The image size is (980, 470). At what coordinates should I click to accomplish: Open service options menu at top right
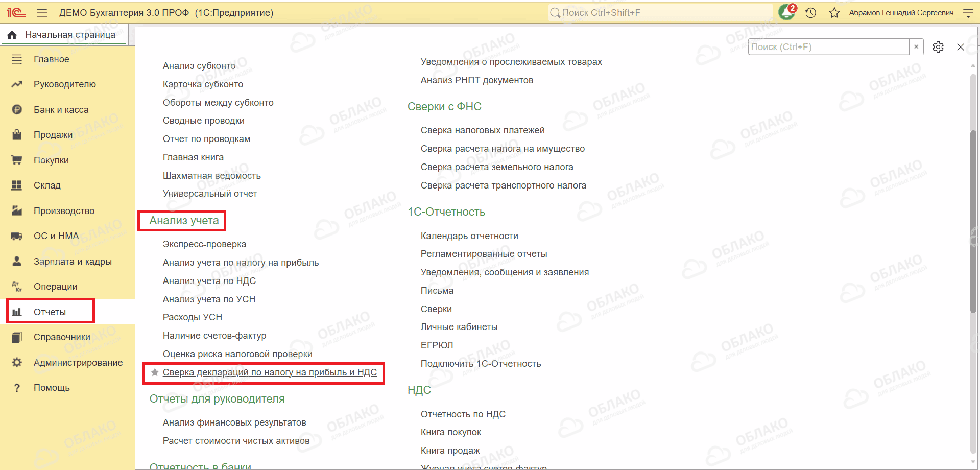(x=968, y=13)
